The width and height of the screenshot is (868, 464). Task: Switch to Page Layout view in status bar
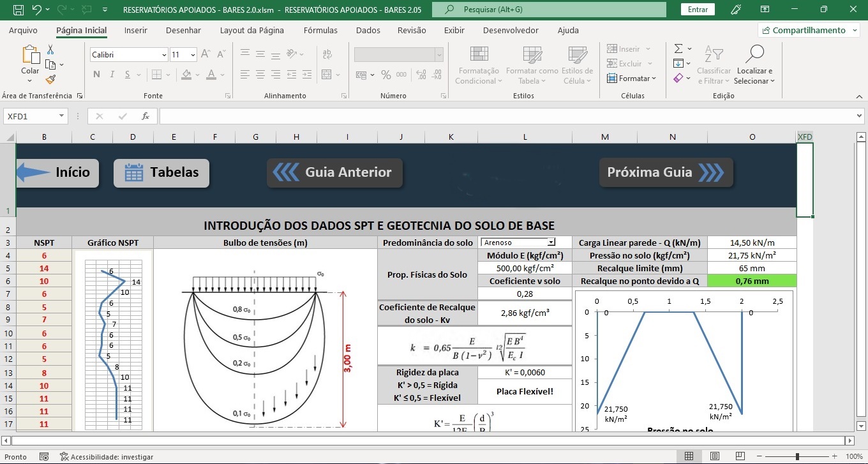click(x=715, y=456)
